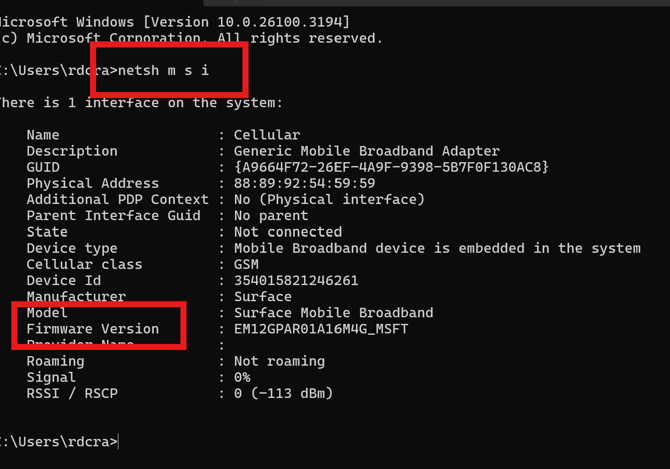Click the 'Not roaming' status value
This screenshot has width=670, height=469.
pyautogui.click(x=279, y=361)
